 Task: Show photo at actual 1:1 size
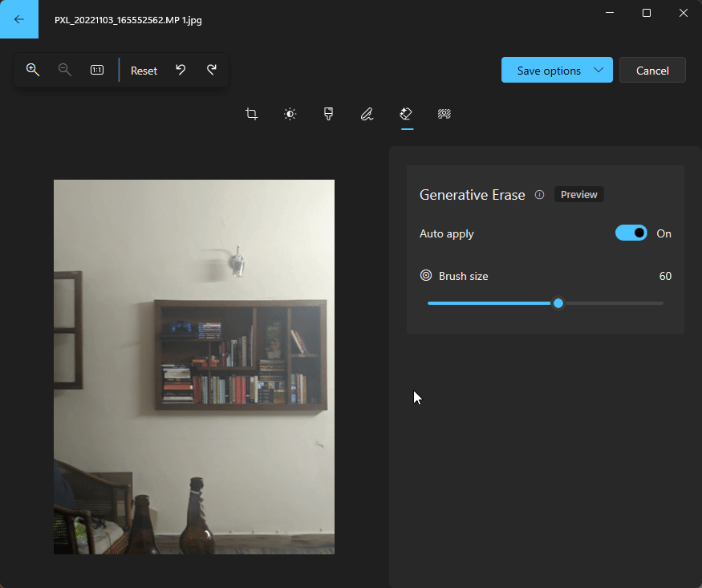click(97, 70)
